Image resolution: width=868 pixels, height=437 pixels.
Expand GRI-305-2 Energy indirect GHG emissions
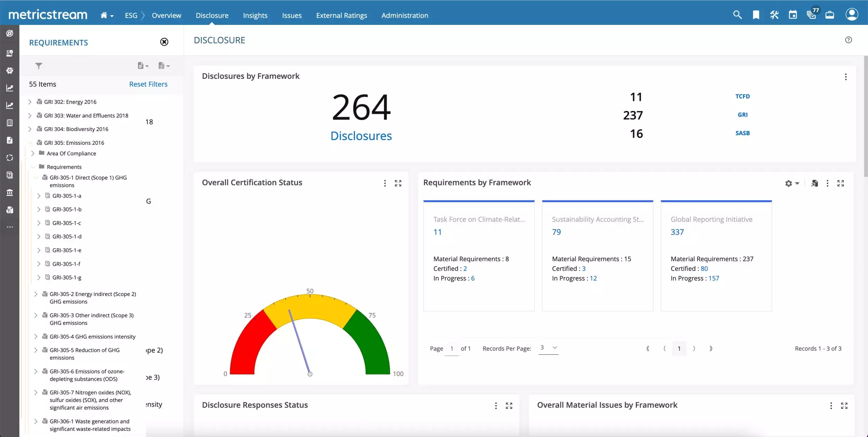point(36,294)
